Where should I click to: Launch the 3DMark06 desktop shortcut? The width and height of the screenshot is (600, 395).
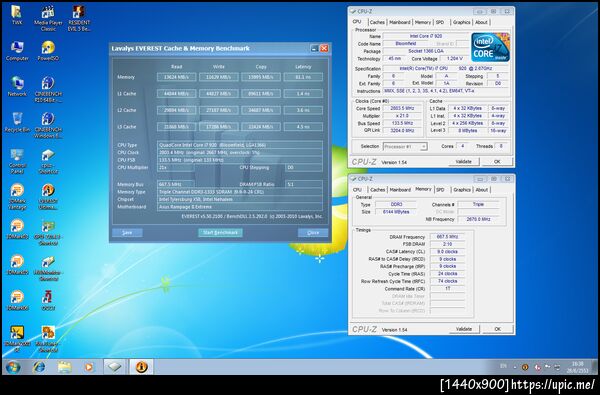(x=17, y=300)
